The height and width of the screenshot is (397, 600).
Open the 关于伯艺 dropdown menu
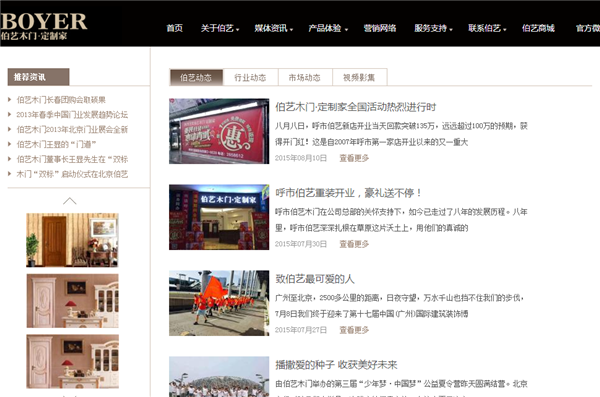pos(220,28)
